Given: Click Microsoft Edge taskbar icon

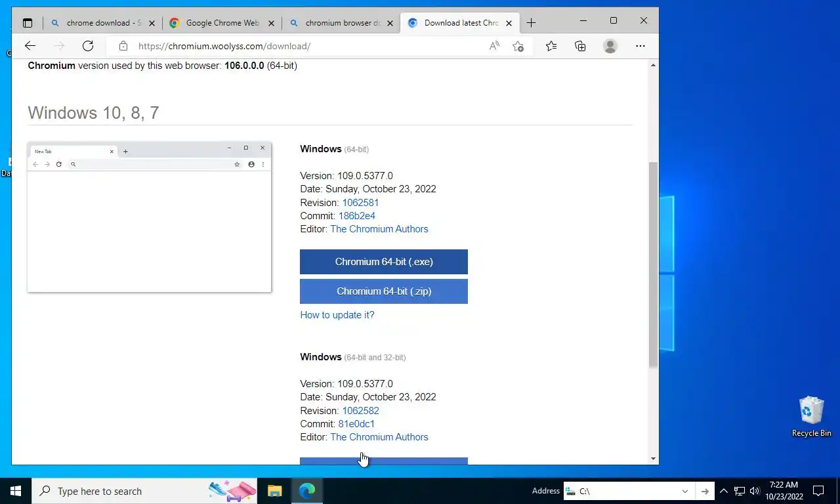Looking at the screenshot, I should 306,491.
